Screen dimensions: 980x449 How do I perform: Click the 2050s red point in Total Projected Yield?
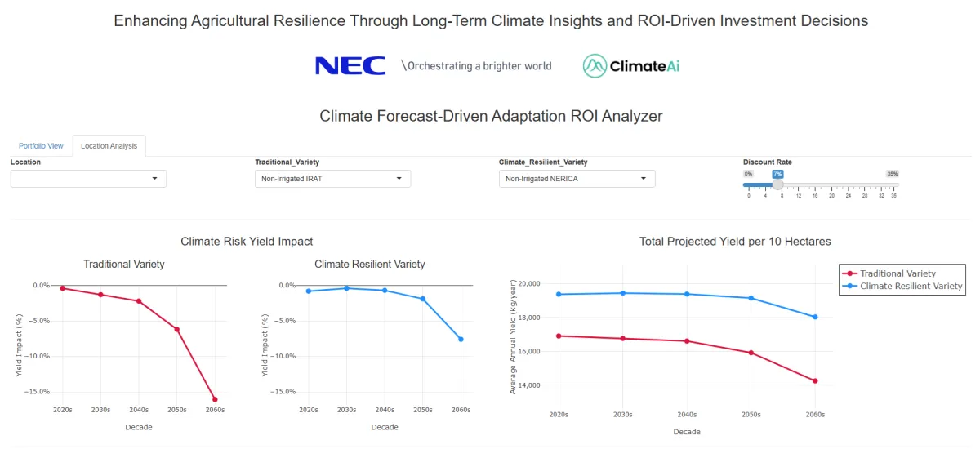point(751,353)
